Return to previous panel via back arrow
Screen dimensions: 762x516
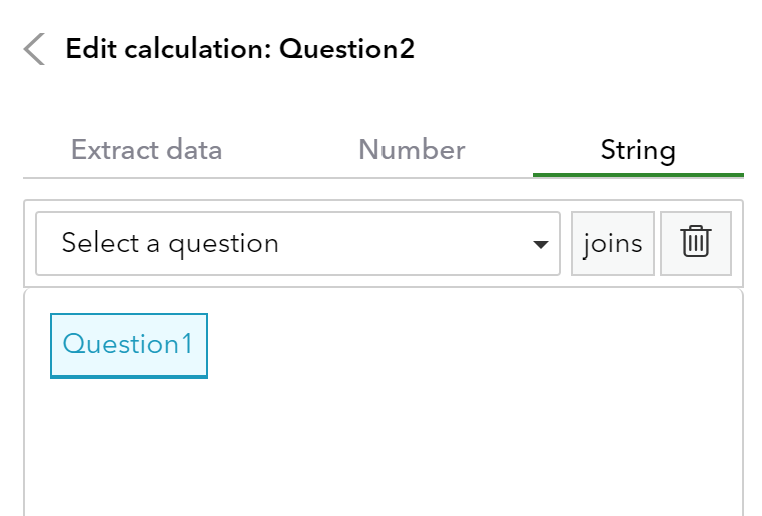pyautogui.click(x=35, y=49)
